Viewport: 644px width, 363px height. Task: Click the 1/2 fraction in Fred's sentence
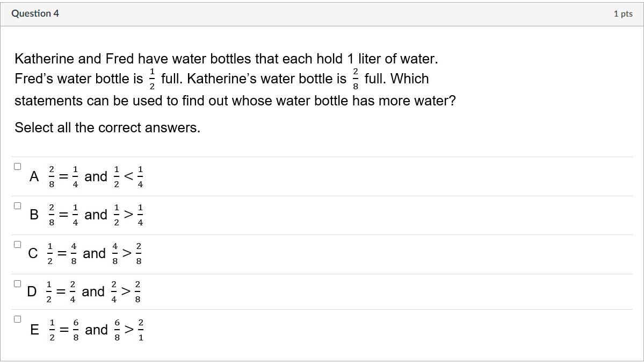click(152, 79)
